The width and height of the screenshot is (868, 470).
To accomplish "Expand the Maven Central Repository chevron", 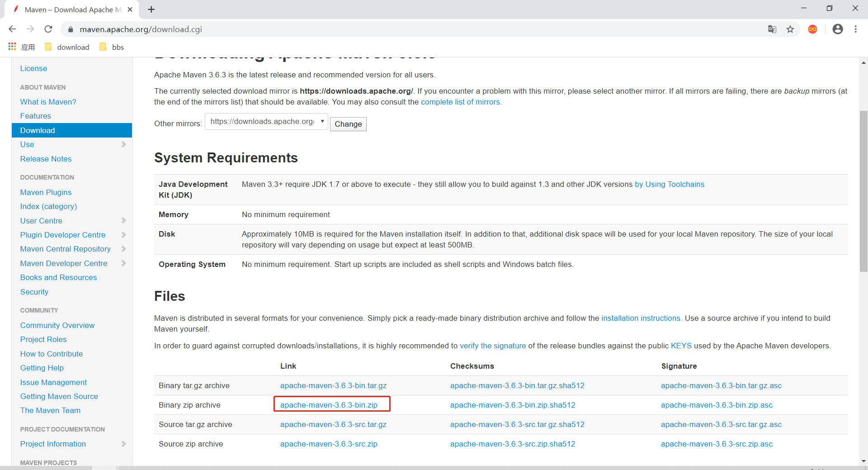I will (x=123, y=249).
